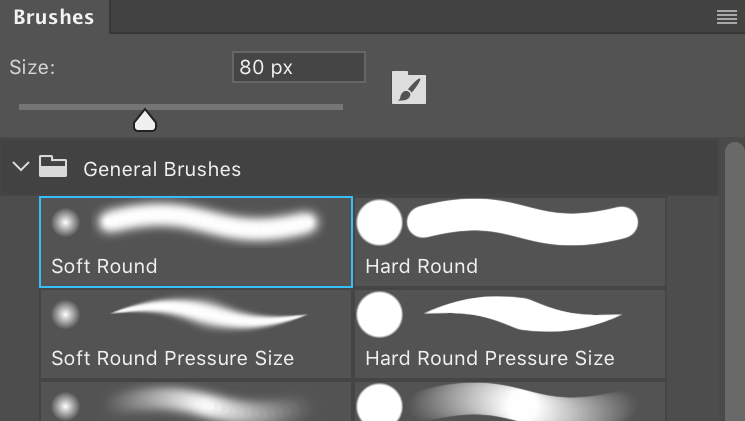
Task: Open the Brushes panel hamburger menu
Action: pos(726,17)
